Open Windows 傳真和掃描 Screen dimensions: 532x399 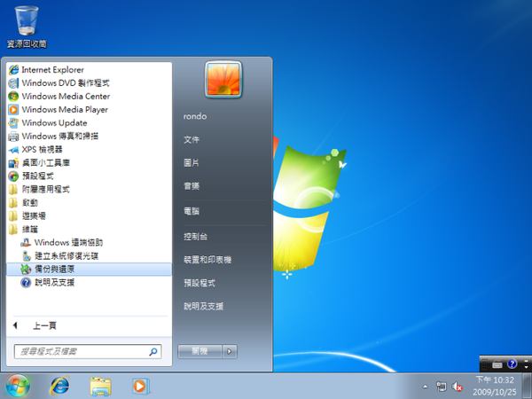(x=89, y=136)
